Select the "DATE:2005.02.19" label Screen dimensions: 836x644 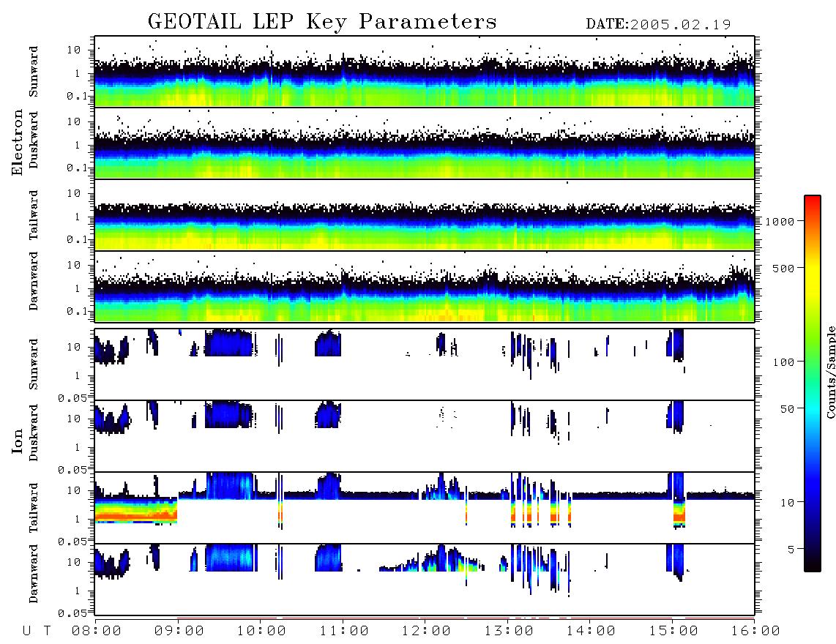pyautogui.click(x=658, y=24)
